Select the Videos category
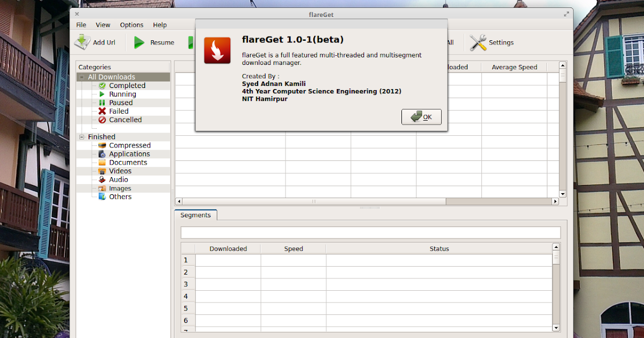644x338 pixels. pos(120,171)
